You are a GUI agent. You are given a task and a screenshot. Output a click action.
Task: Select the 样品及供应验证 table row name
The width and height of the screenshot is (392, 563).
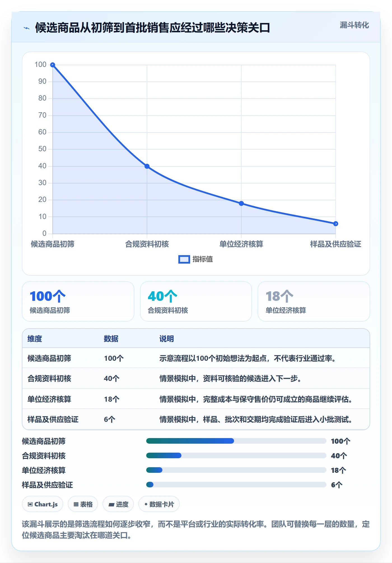pyautogui.click(x=53, y=419)
